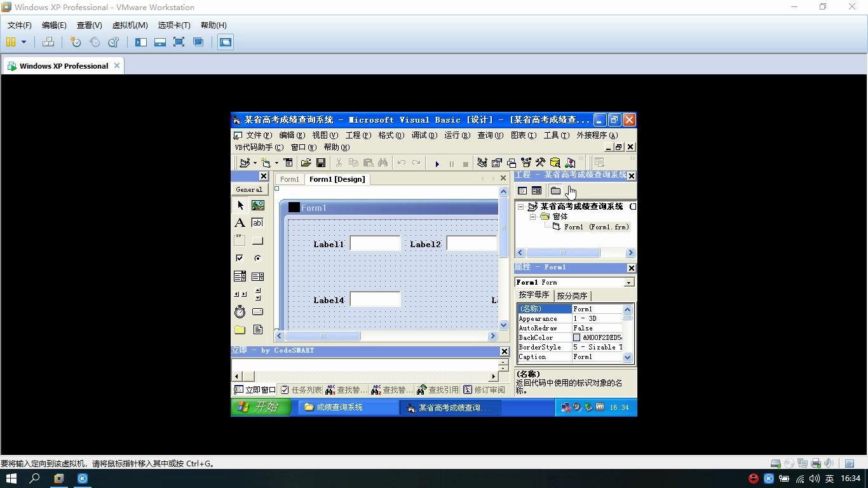
Task: Select the CommandButton control tool
Action: [x=258, y=240]
